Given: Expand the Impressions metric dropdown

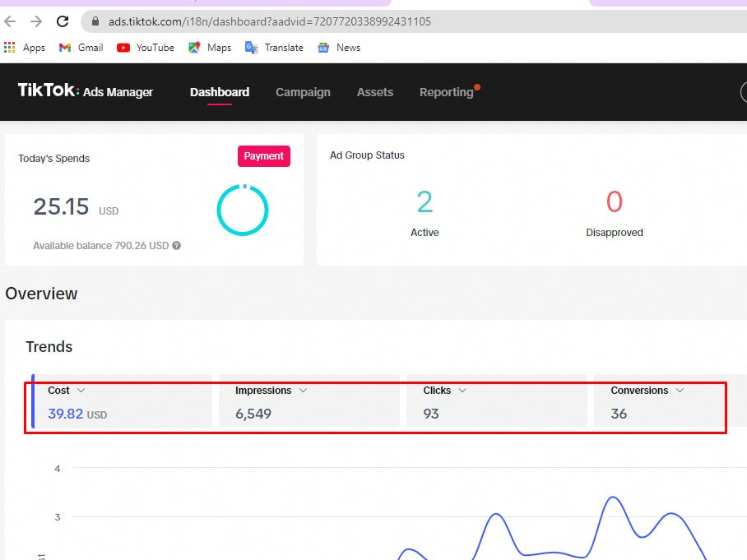Looking at the screenshot, I should [303, 391].
